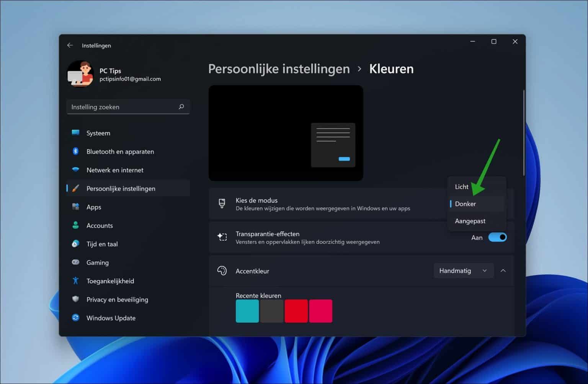Click the Kleuren breadcrumb title
This screenshot has width=588, height=384.
coord(391,69)
